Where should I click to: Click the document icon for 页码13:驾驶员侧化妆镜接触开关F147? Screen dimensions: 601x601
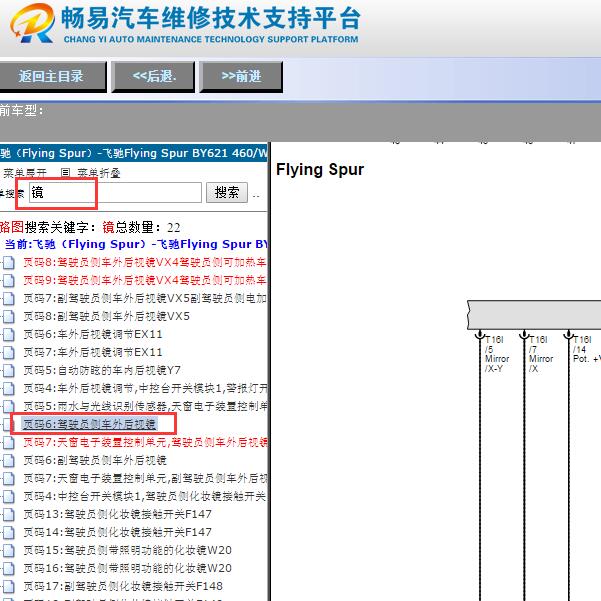pos(8,515)
